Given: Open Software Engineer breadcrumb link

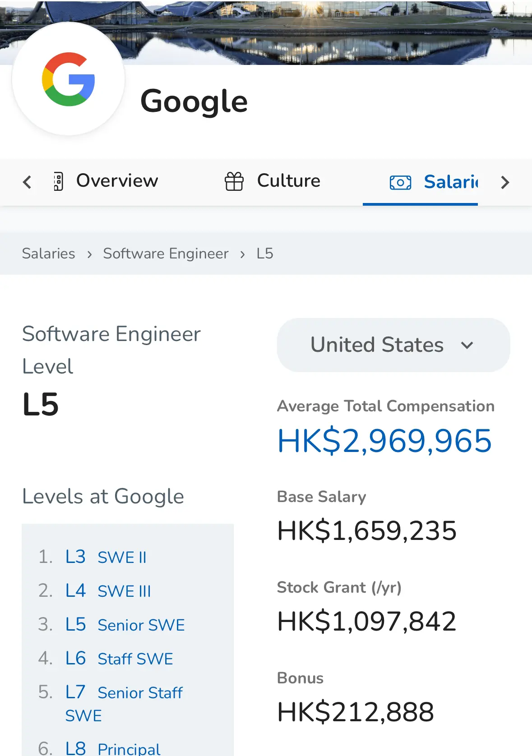Looking at the screenshot, I should click(x=166, y=254).
